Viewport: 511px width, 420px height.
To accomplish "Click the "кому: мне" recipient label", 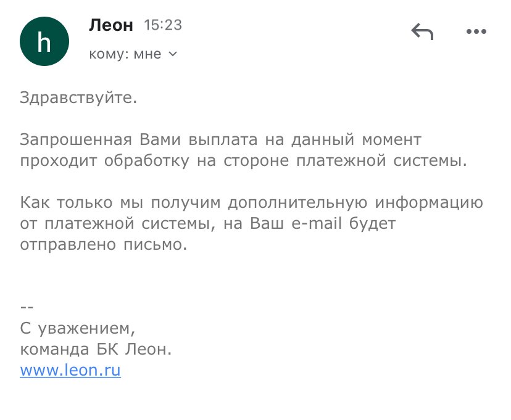I will (125, 54).
